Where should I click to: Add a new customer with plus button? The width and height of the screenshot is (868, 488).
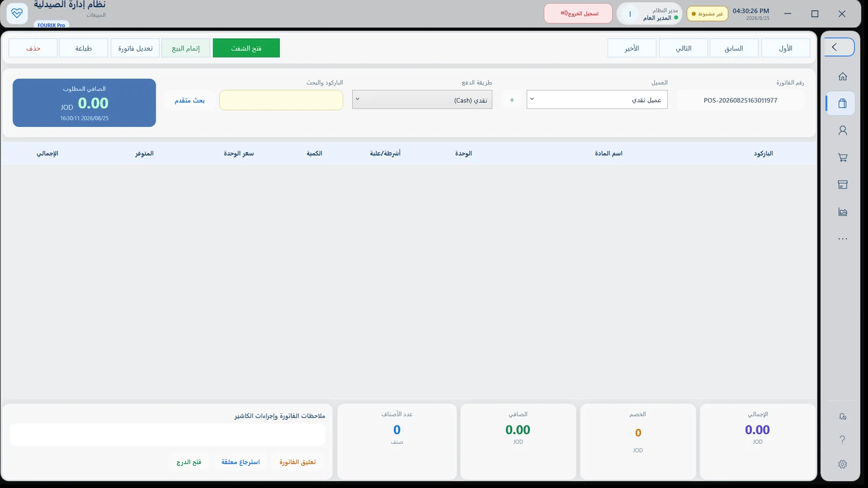[512, 100]
